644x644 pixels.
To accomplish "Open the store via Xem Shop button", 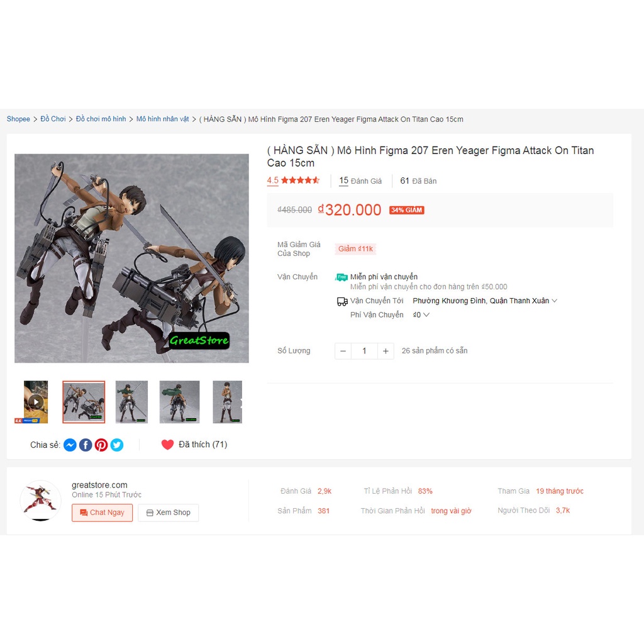I will coord(169,513).
